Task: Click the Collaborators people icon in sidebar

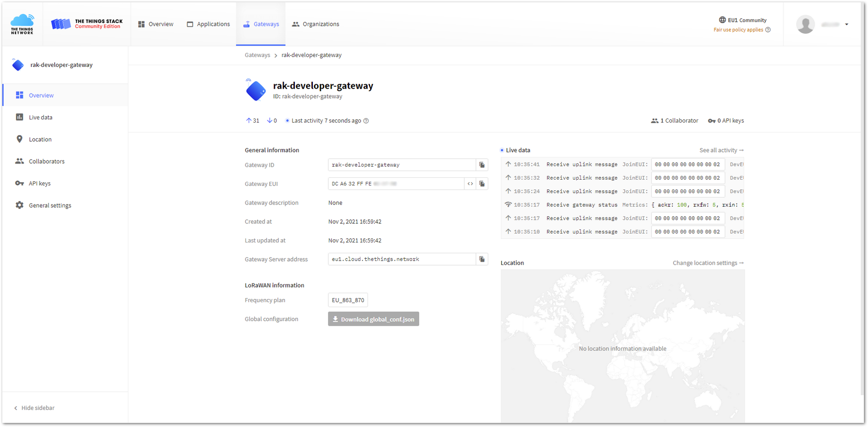Action: (19, 161)
